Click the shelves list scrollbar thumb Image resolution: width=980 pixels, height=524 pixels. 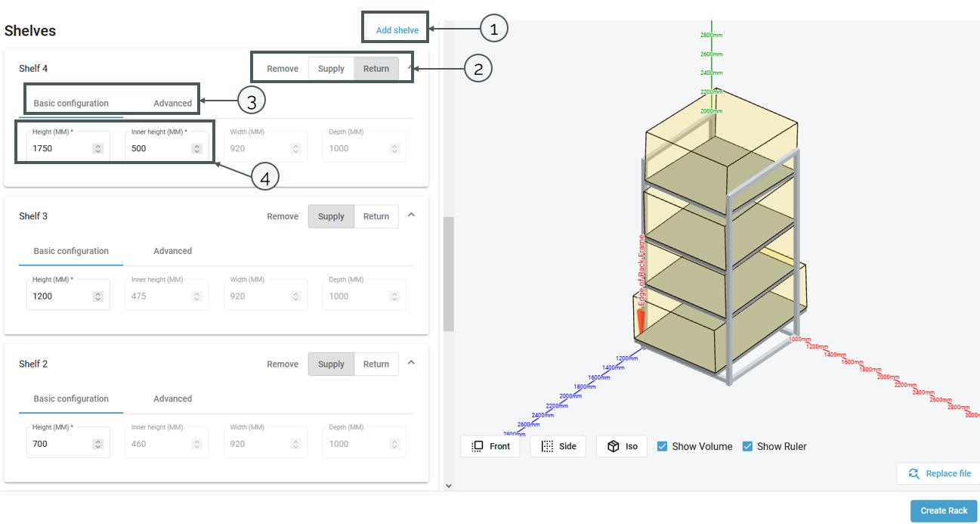coord(449,274)
